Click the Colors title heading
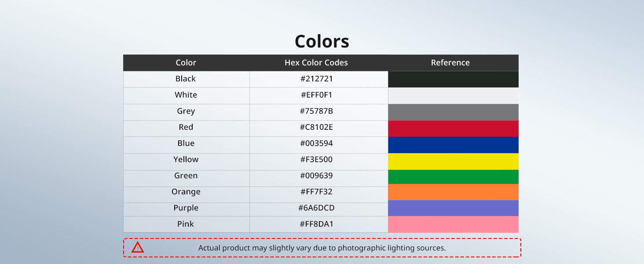 (x=322, y=41)
